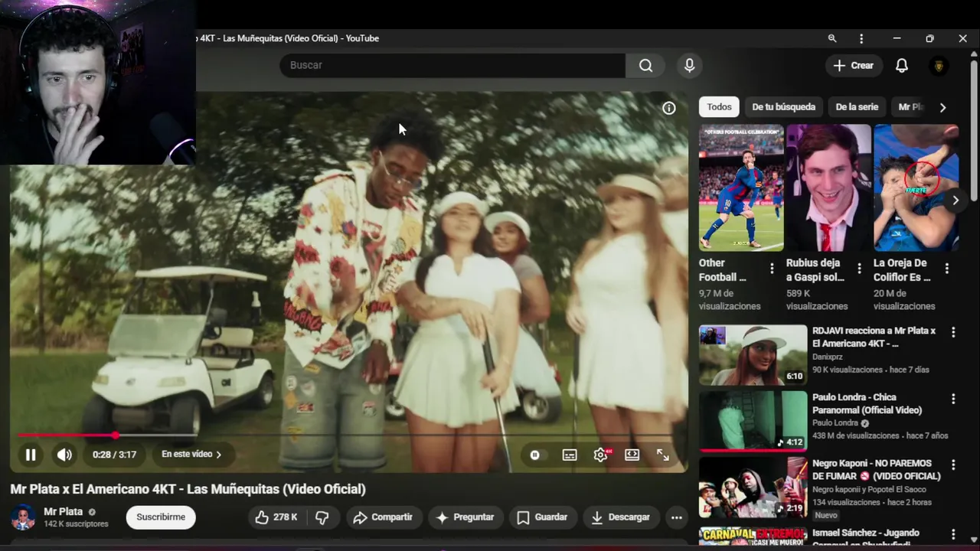Select the 'De tu búsqueda' chip

point(783,107)
